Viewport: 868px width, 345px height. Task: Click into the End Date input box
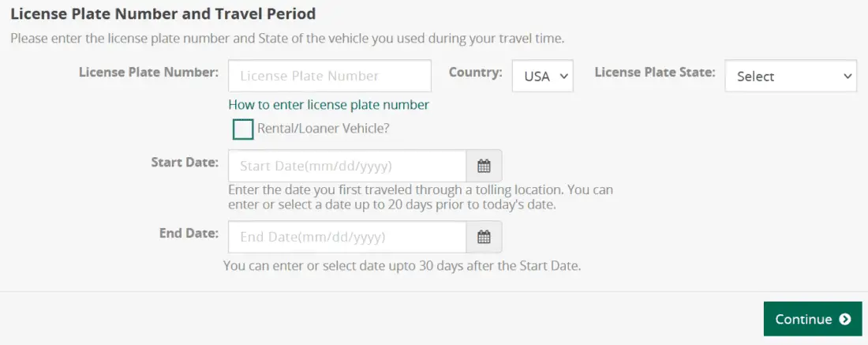pyautogui.click(x=347, y=237)
